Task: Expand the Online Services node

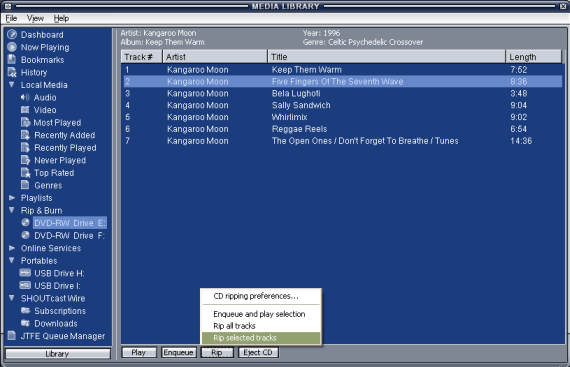Action: pos(12,248)
